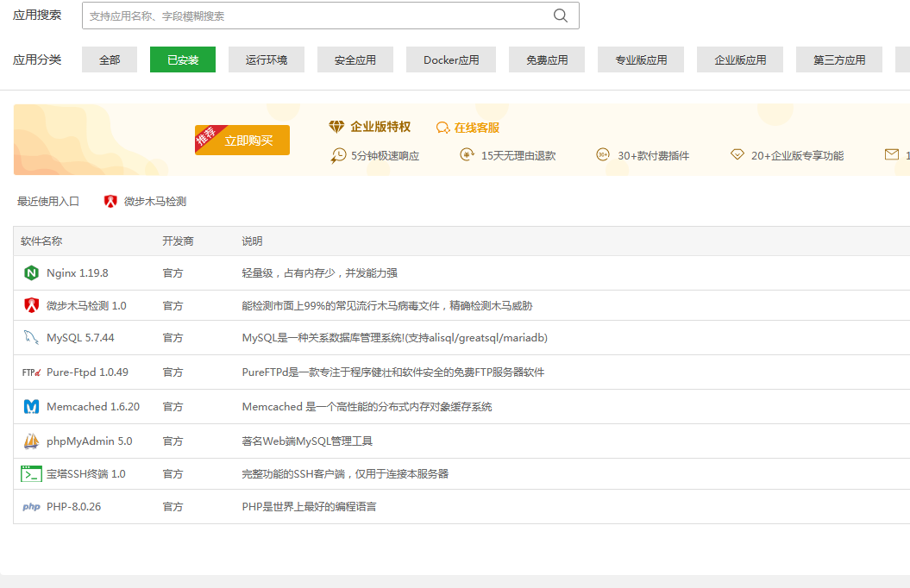Open the Docker应用 category
This screenshot has height=588, width=910.
[x=451, y=59]
